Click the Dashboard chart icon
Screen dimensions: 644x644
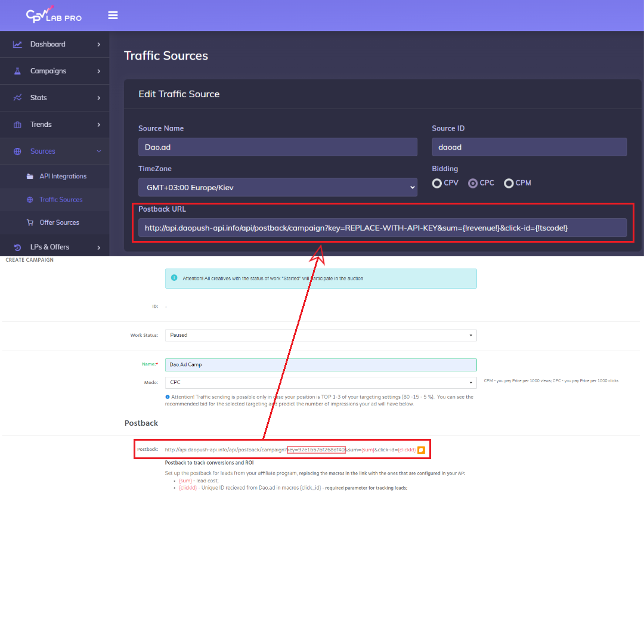18,44
